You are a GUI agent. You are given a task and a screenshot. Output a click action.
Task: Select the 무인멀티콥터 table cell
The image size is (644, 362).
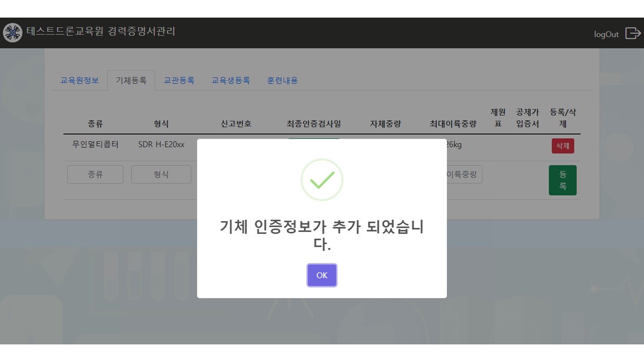[x=95, y=145]
